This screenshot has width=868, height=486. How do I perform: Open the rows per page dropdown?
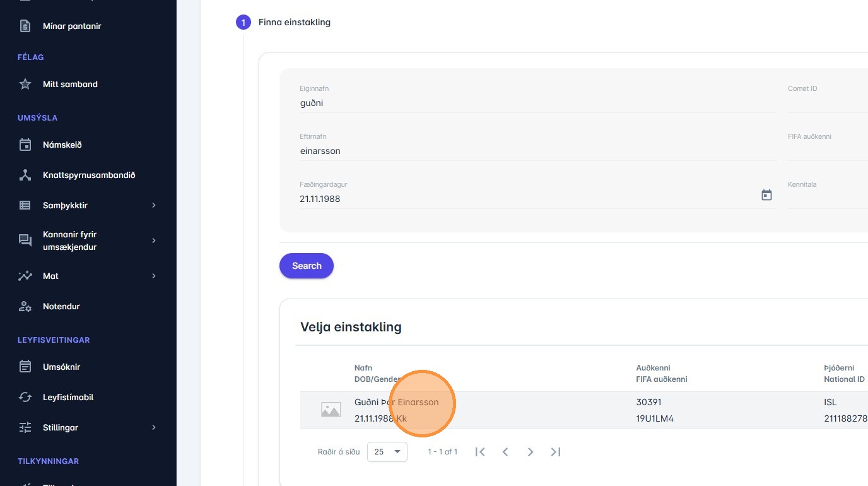(x=387, y=452)
